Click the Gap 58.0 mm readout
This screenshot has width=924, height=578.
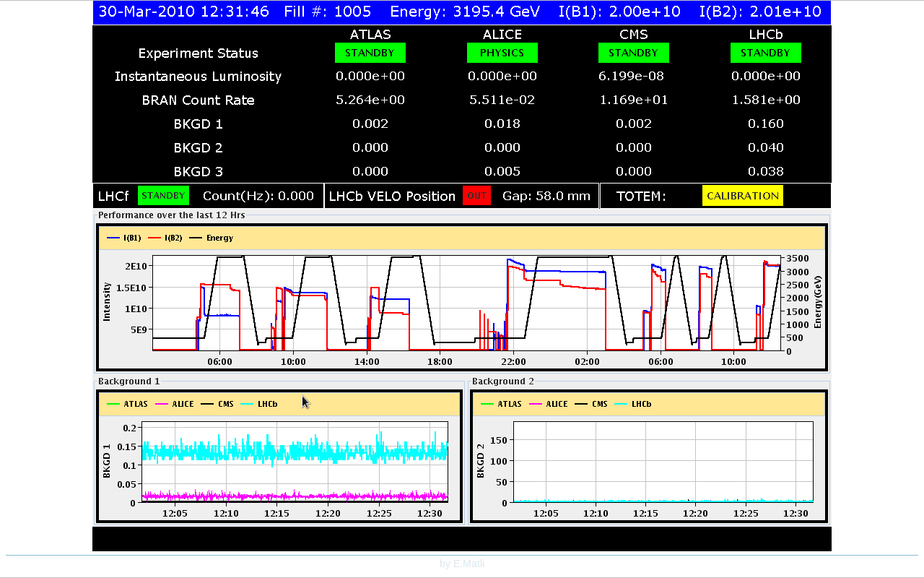(x=546, y=196)
